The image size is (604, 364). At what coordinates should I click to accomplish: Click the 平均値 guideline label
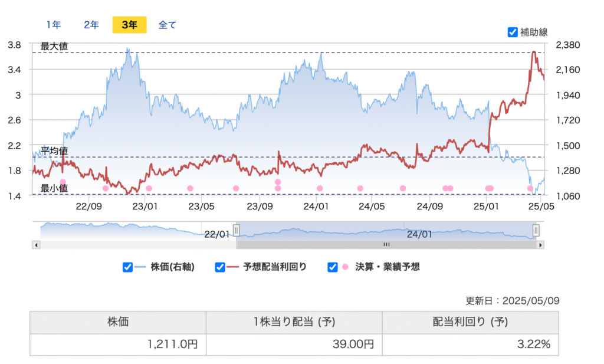[54, 151]
